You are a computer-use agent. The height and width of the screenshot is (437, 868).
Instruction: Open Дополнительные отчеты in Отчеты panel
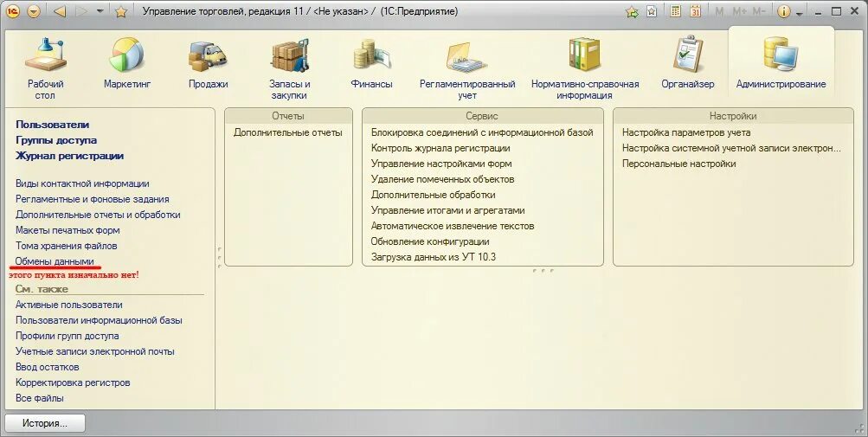[x=288, y=132]
